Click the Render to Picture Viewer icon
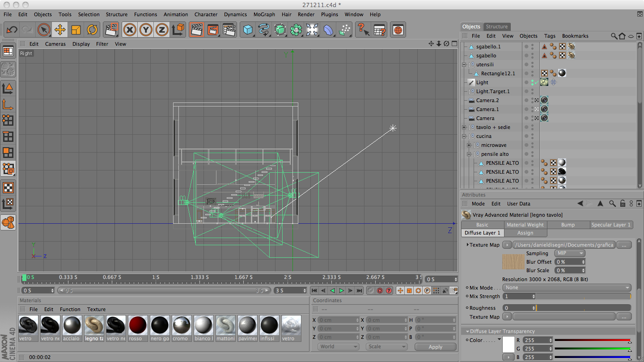 [212, 30]
